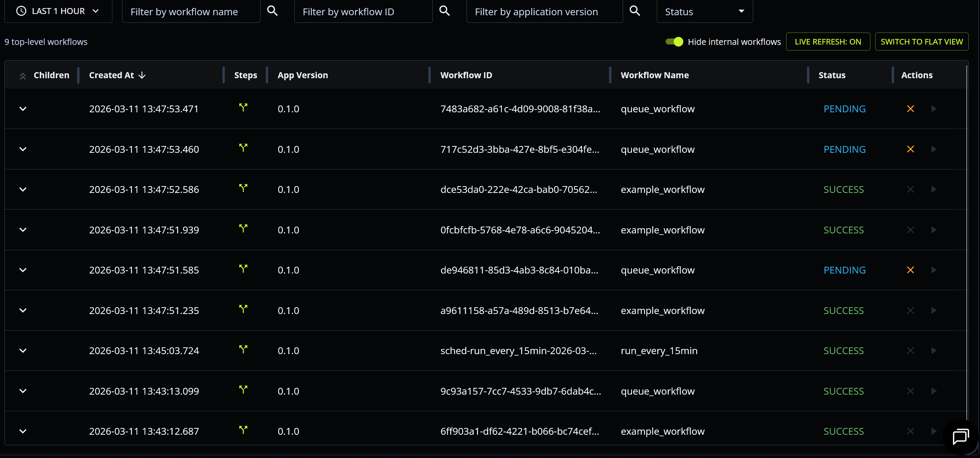Click the clock icon in the time range selector
Screen dimensions: 980x458
21,11
